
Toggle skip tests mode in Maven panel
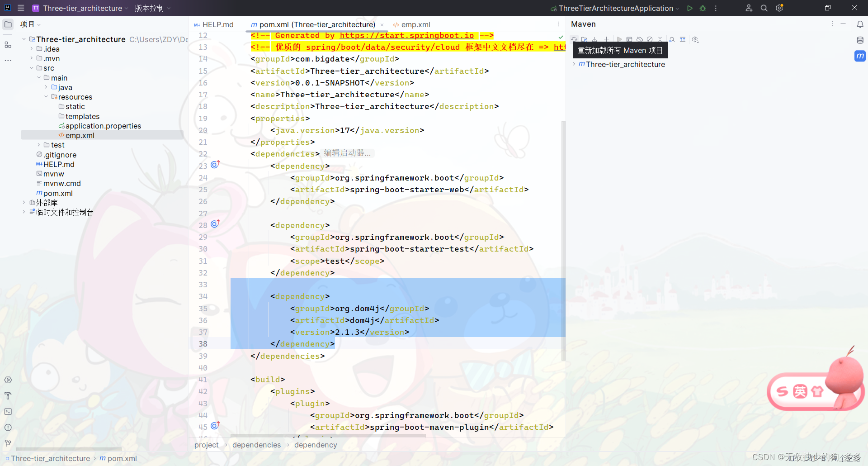[x=650, y=39]
